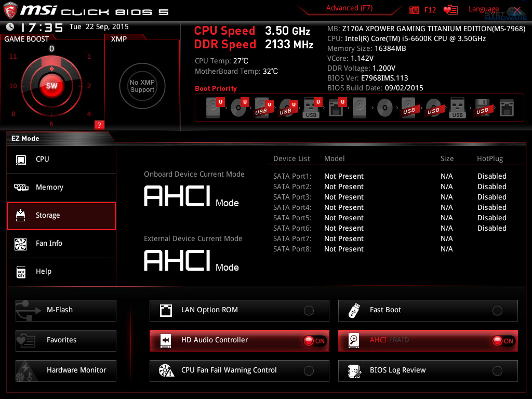Switch to Advanced mode (F7)

point(349,8)
